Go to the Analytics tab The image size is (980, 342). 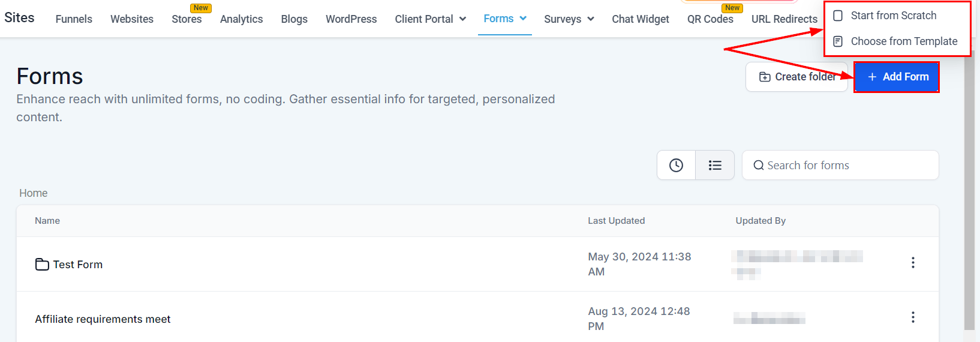[241, 19]
